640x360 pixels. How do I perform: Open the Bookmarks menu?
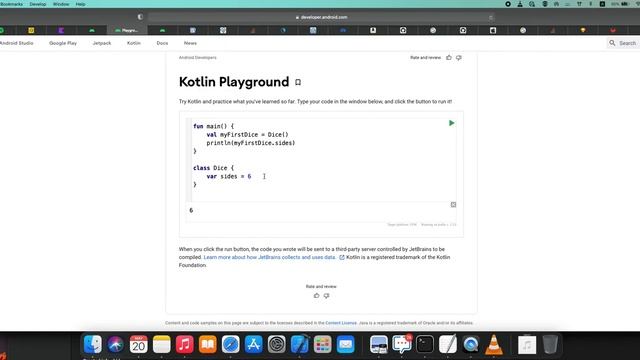pos(11,4)
